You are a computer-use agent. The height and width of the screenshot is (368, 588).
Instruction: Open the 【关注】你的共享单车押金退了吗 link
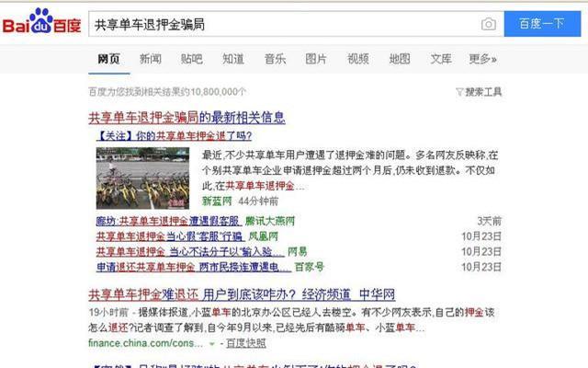click(174, 136)
